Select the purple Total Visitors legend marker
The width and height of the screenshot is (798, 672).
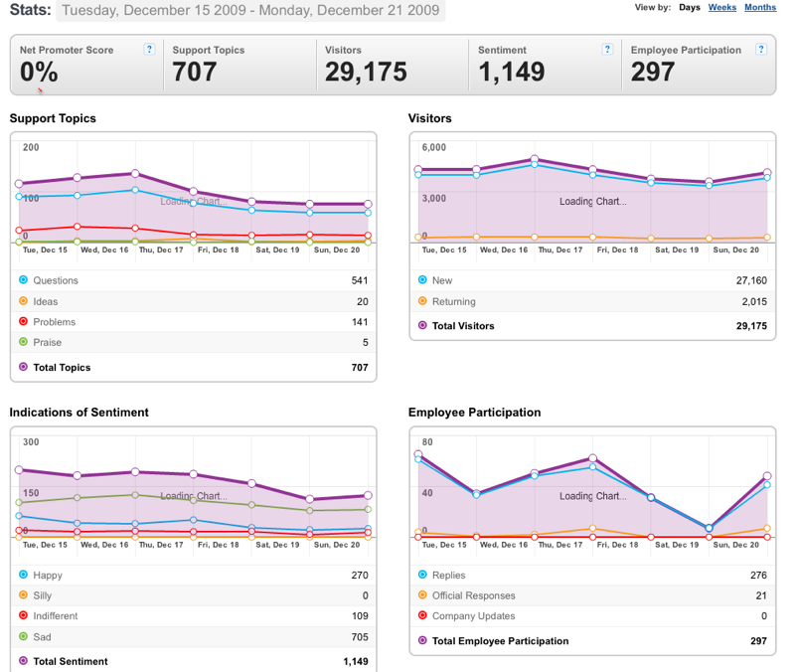(x=422, y=325)
